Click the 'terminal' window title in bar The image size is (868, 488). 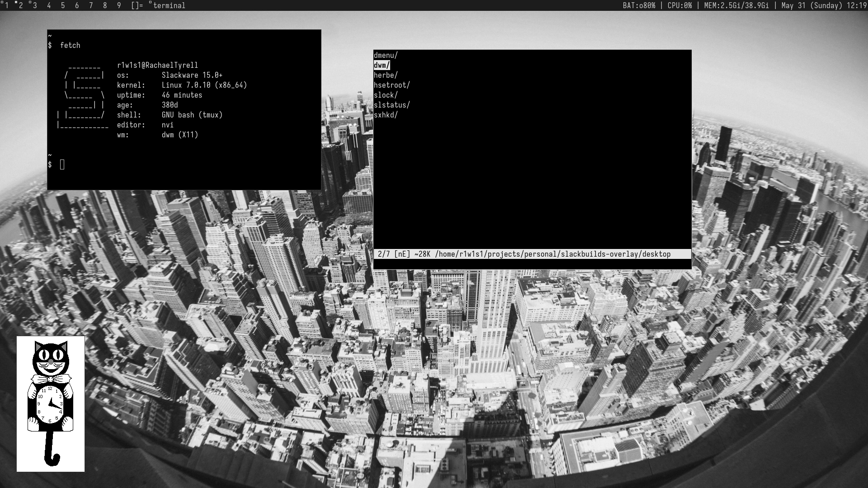(x=169, y=5)
